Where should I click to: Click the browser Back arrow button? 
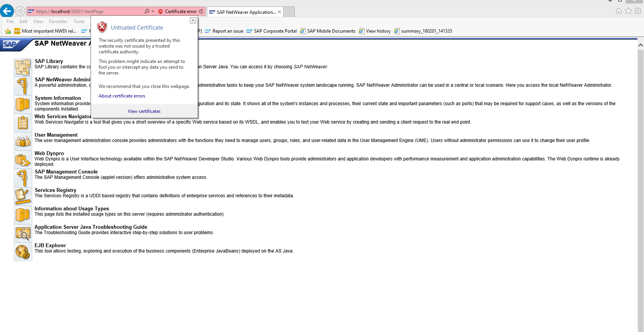click(7, 11)
